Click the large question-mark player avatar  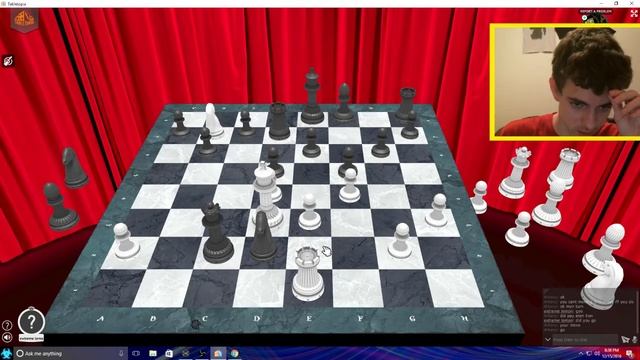click(31, 322)
